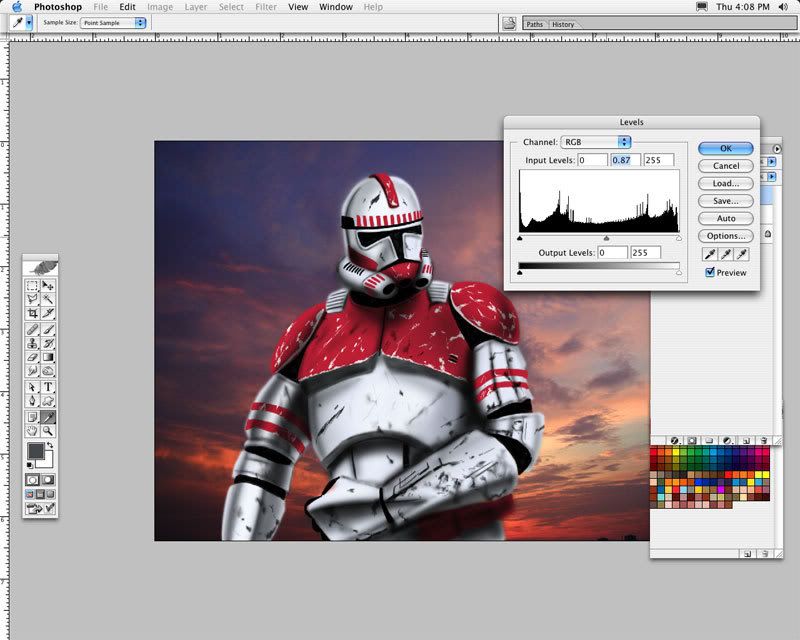Screen dimensions: 800x640
Task: Switch to the Paths tab
Action: pos(535,24)
